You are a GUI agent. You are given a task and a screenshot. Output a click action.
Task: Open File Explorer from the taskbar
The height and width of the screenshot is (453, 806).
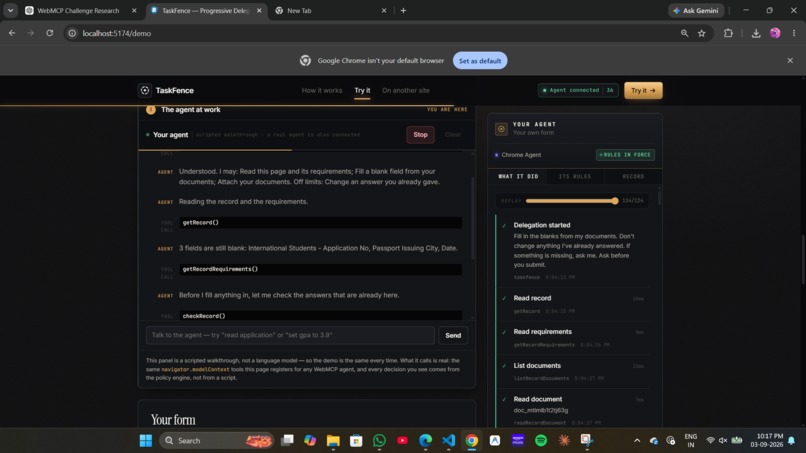pos(333,441)
